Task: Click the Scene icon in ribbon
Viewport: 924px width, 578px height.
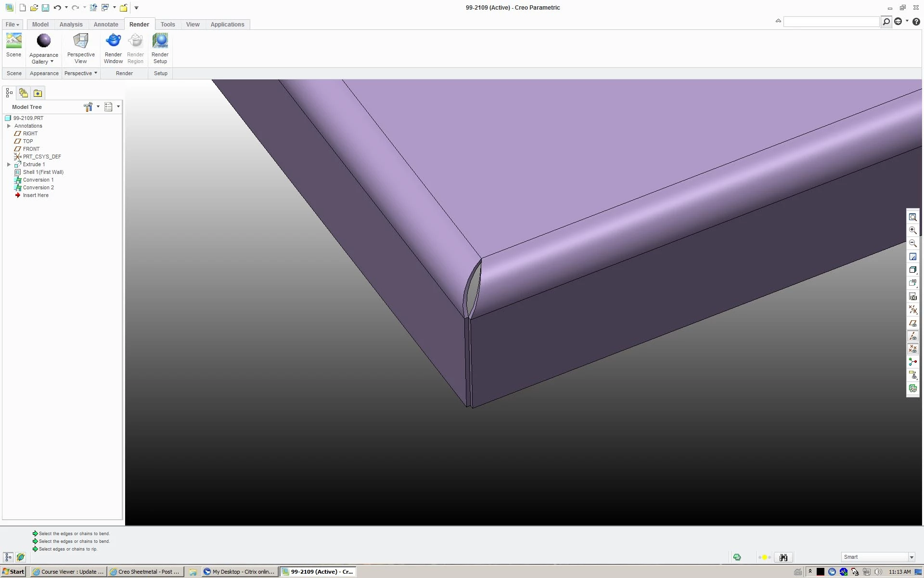Action: (x=13, y=41)
